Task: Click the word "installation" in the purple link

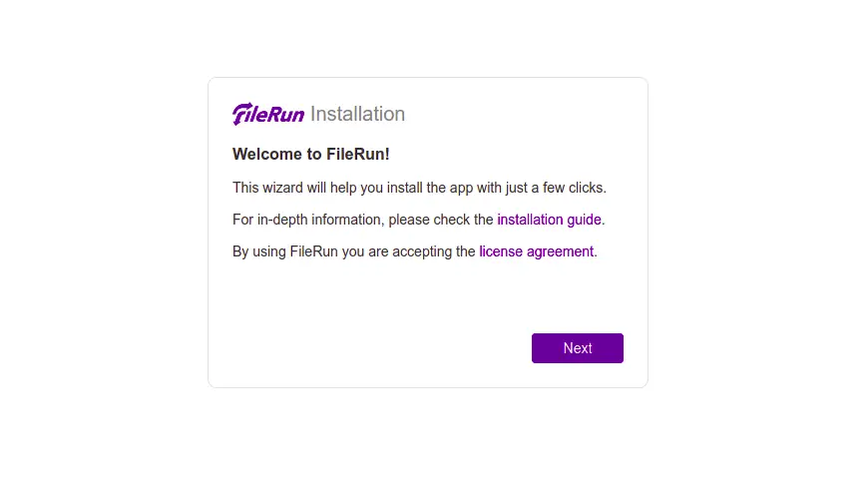Action: (x=530, y=220)
